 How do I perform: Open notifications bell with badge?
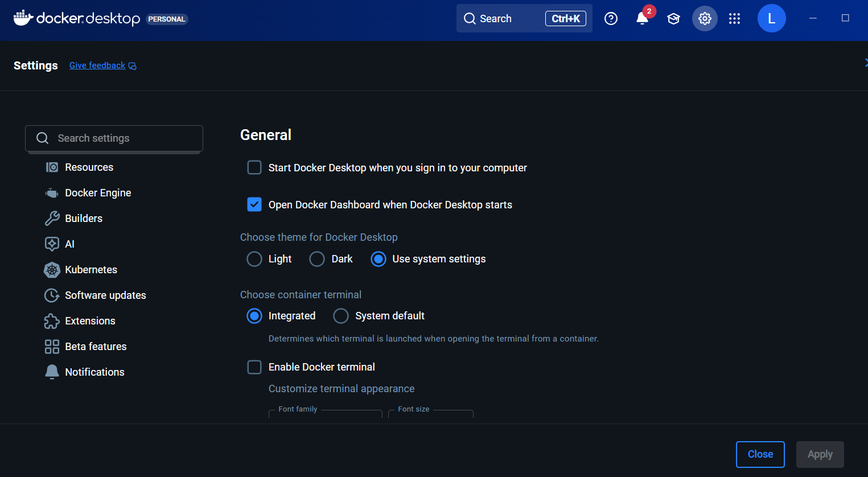642,18
